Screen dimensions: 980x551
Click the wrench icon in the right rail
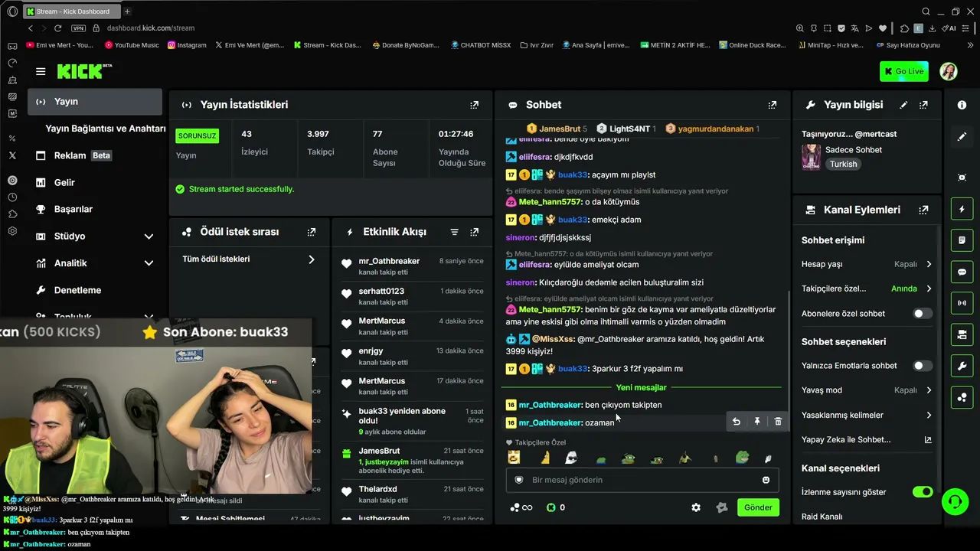pos(962,366)
